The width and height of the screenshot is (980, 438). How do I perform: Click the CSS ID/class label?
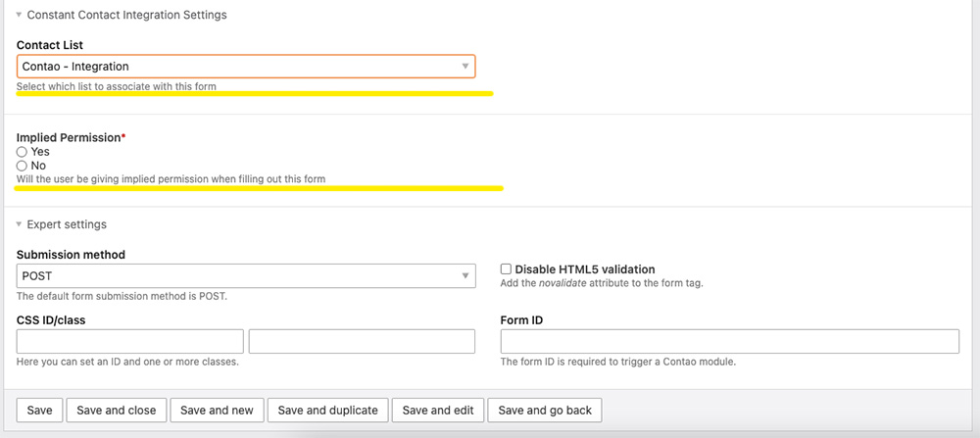click(51, 320)
